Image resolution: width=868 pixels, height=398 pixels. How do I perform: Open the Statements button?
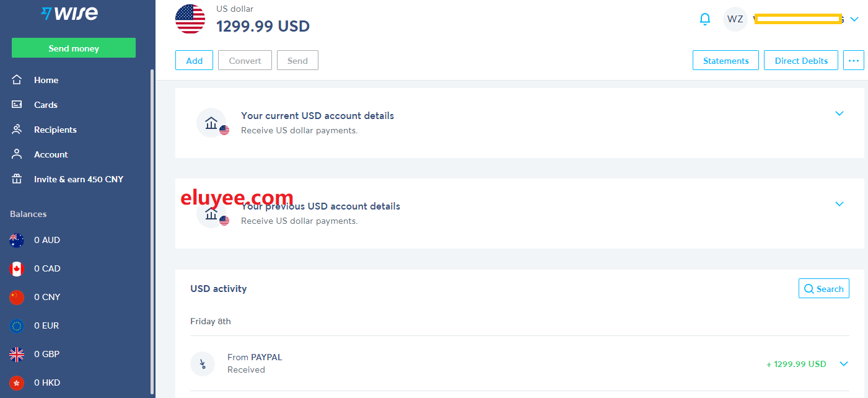[726, 61]
